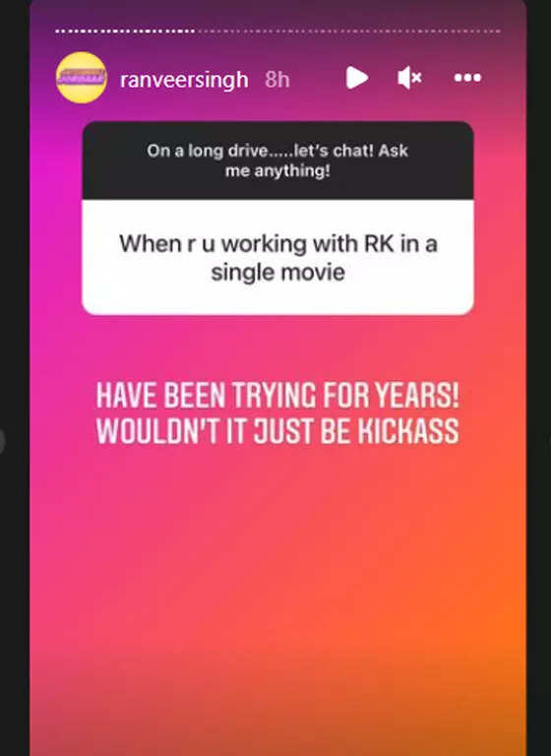
Task: Click the "single movie" line in the question
Action: tap(278, 273)
